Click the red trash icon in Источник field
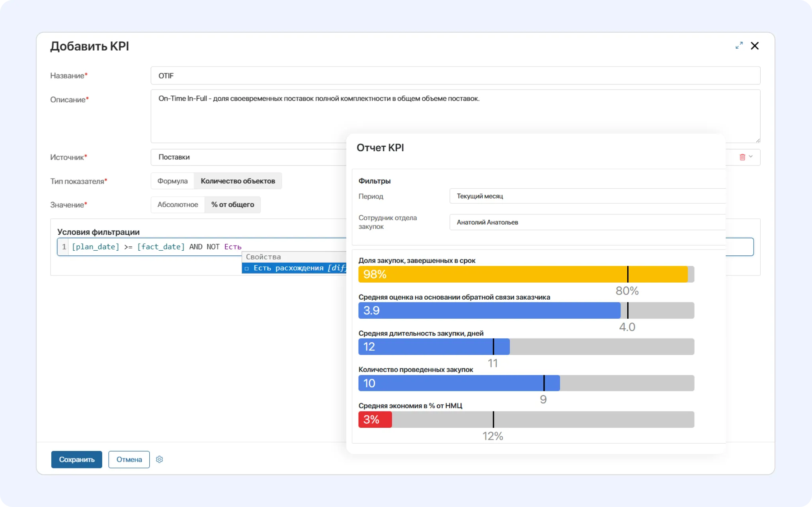Image resolution: width=812 pixels, height=507 pixels. 742,157
